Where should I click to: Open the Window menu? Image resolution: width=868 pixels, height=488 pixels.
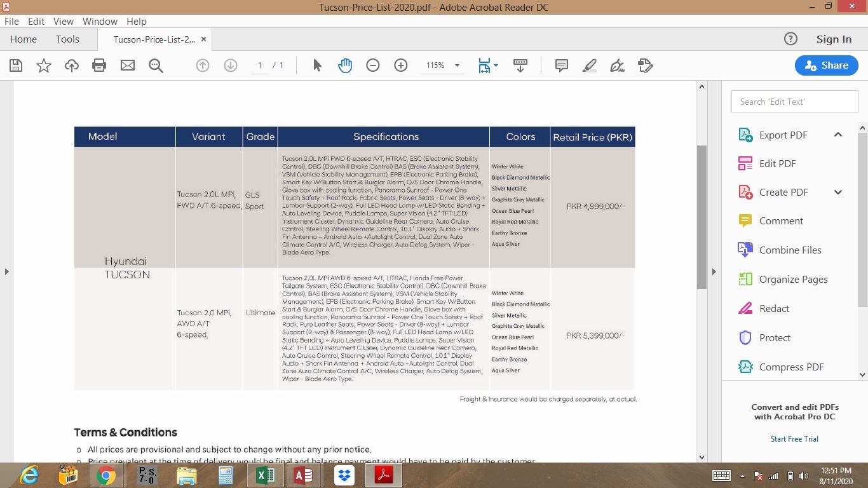coord(100,21)
